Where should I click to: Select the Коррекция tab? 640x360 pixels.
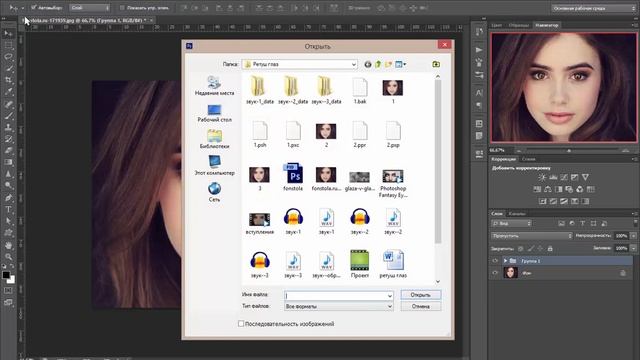pyautogui.click(x=504, y=159)
